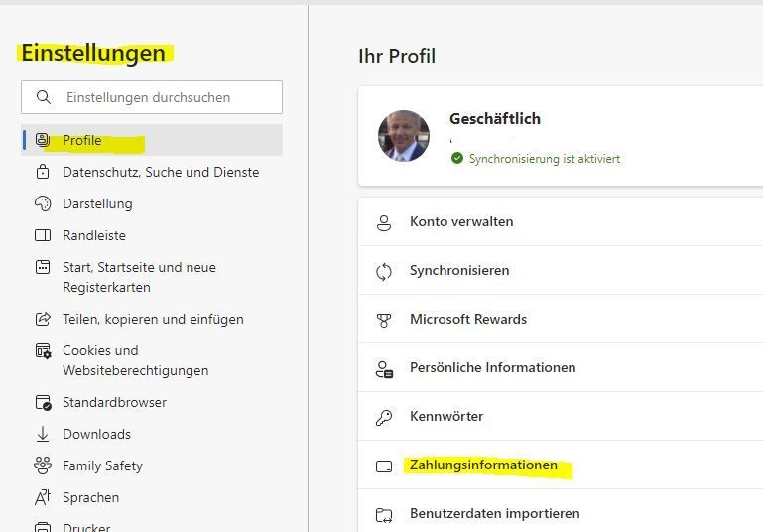
Task: Click the credit card icon for Zahlungsinformationen
Action: click(384, 465)
